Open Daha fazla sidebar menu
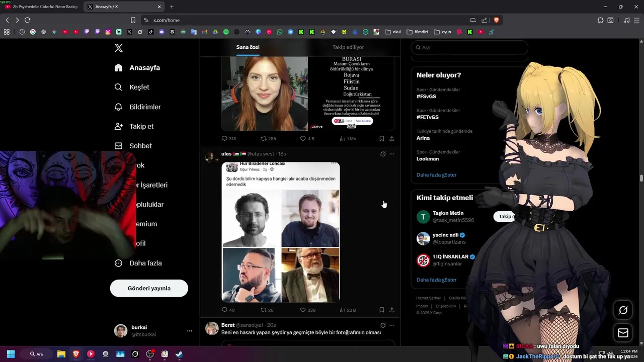The image size is (644, 362). coord(138,263)
